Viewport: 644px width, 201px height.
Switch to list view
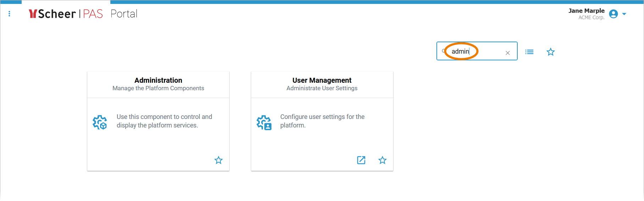coord(529,52)
